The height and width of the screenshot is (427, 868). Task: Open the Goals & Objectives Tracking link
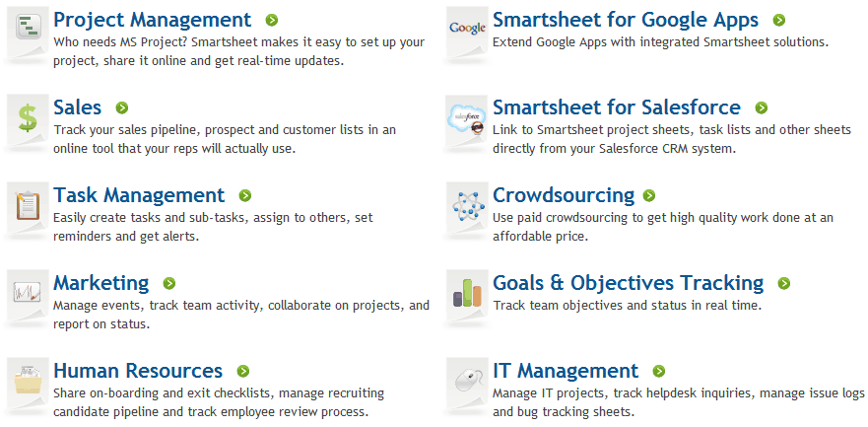pos(629,283)
